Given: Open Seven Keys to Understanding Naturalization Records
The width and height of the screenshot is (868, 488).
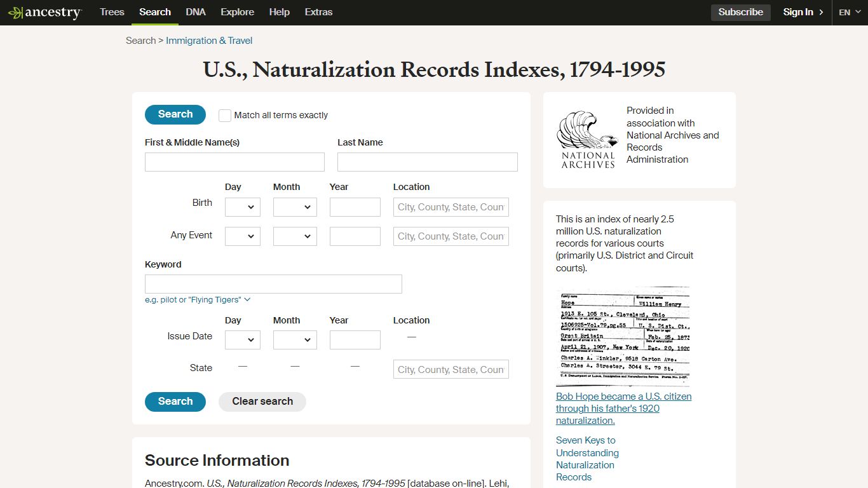Looking at the screenshot, I should point(587,459).
